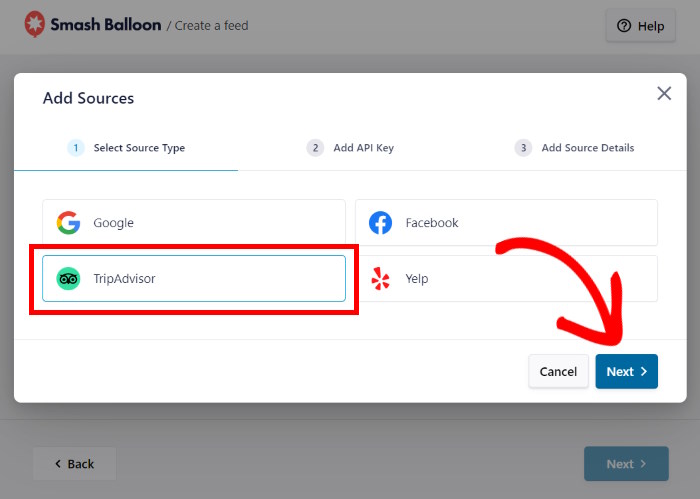The image size is (700, 499).
Task: Choose Yelp as the source type
Action: (506, 279)
